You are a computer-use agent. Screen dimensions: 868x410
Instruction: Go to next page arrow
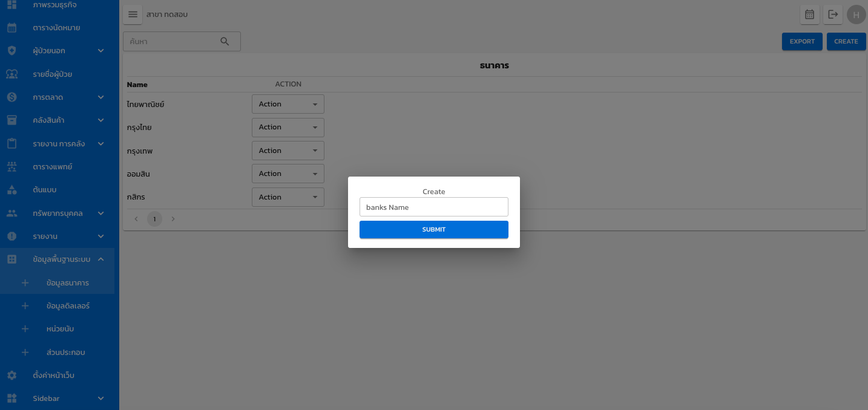(173, 219)
